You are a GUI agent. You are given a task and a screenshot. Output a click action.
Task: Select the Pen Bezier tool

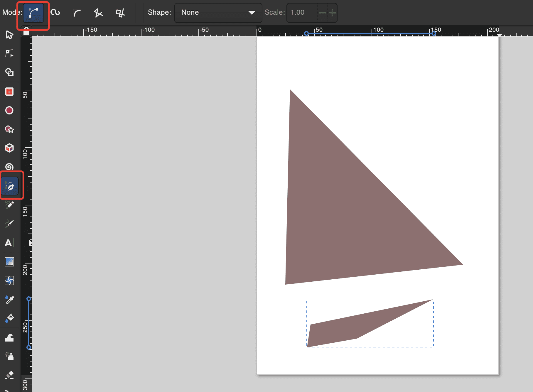pyautogui.click(x=10, y=186)
